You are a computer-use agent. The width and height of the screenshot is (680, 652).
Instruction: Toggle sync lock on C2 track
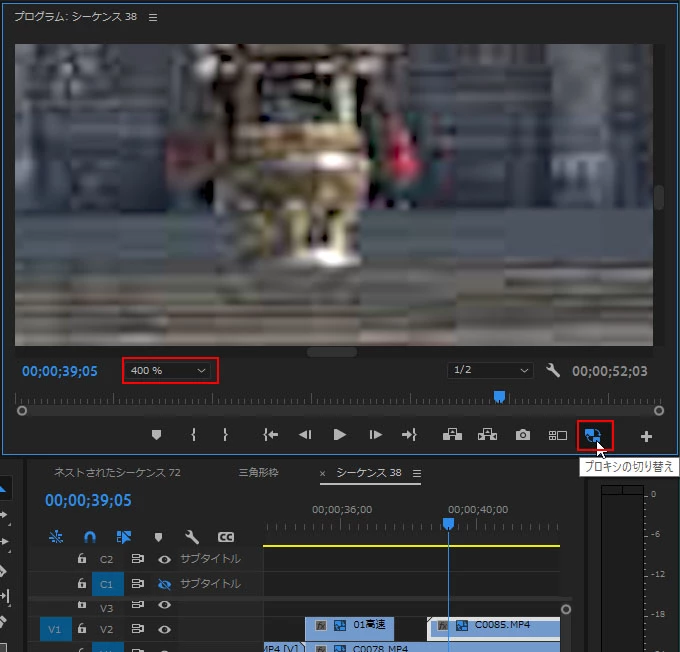[x=137, y=559]
